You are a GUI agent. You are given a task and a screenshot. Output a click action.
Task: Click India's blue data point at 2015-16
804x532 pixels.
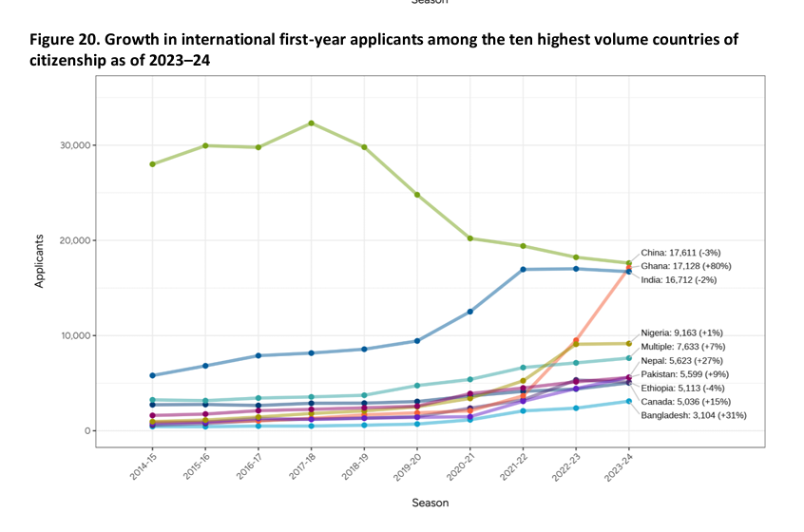pos(205,366)
